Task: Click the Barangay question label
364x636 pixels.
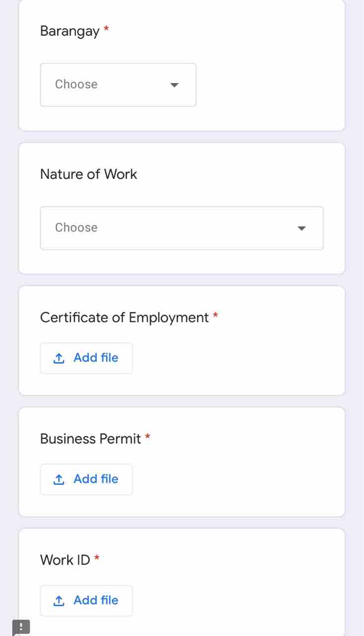Action: [x=70, y=31]
